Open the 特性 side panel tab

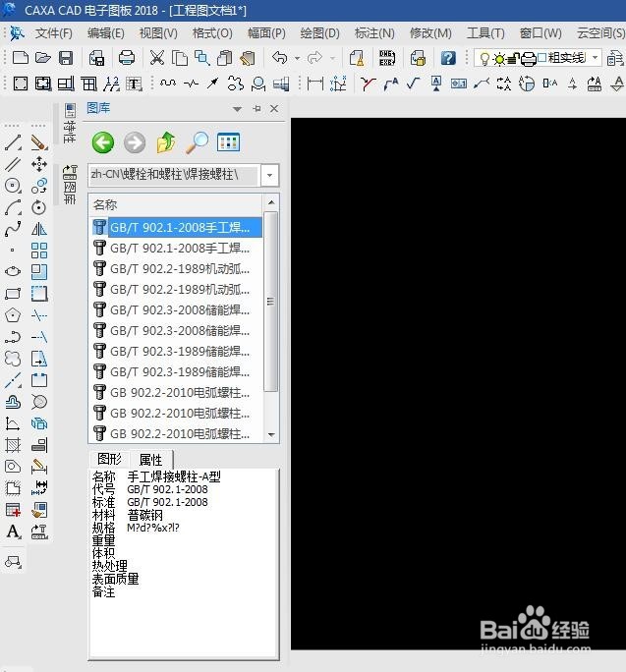[70, 123]
